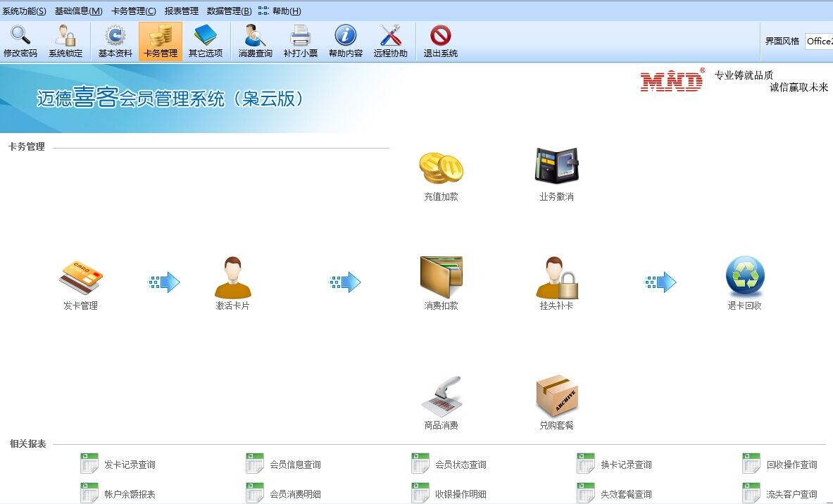
Task: Open 消费查询 from the toolbar
Action: [253, 39]
